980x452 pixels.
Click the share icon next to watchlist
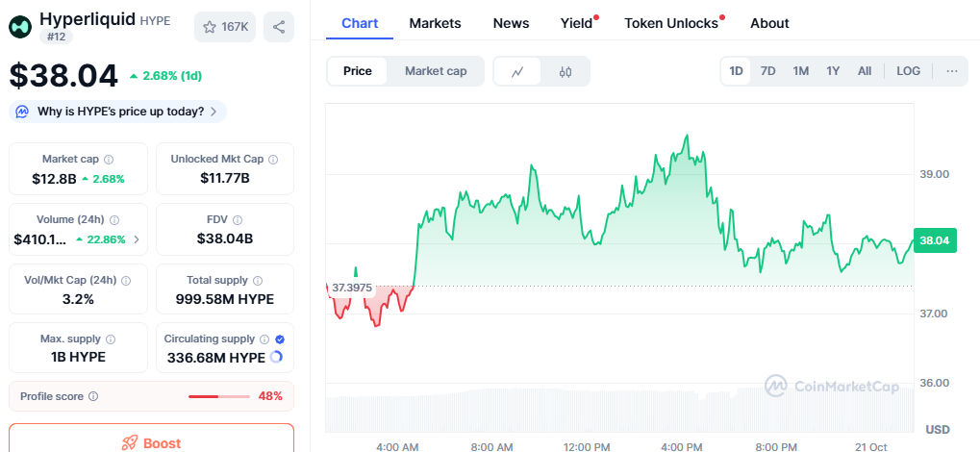coord(279,27)
